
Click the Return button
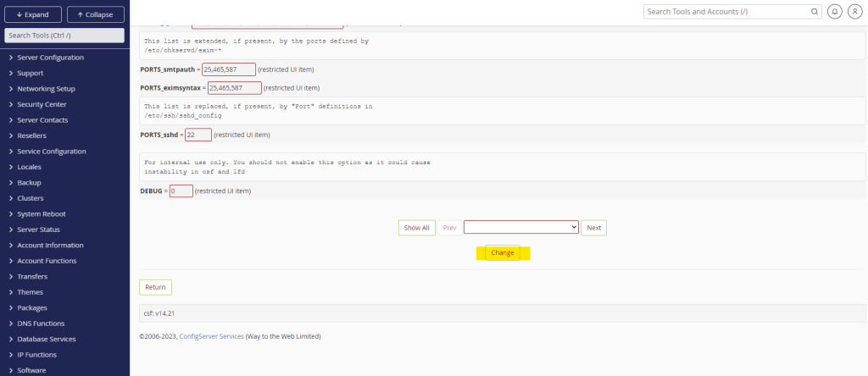(x=155, y=287)
